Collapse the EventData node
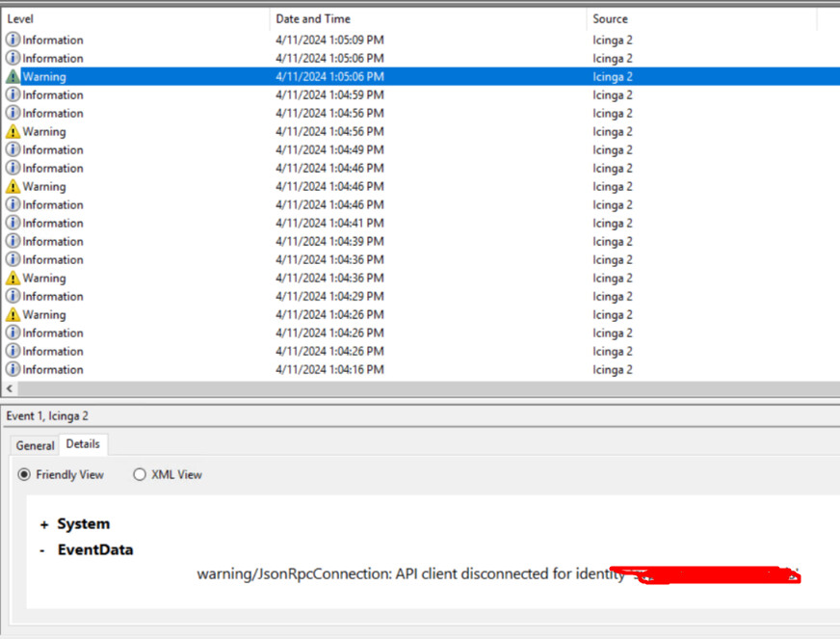 pos(42,550)
